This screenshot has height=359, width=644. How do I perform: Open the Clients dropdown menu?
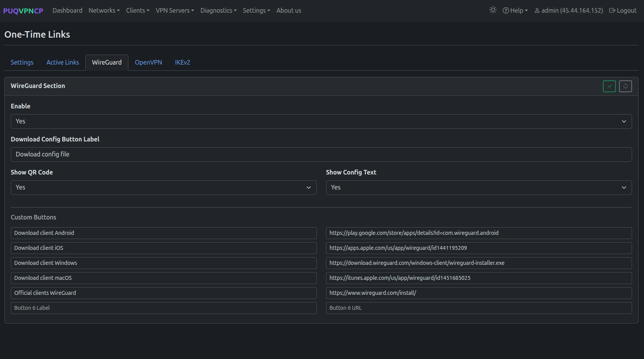pyautogui.click(x=138, y=10)
